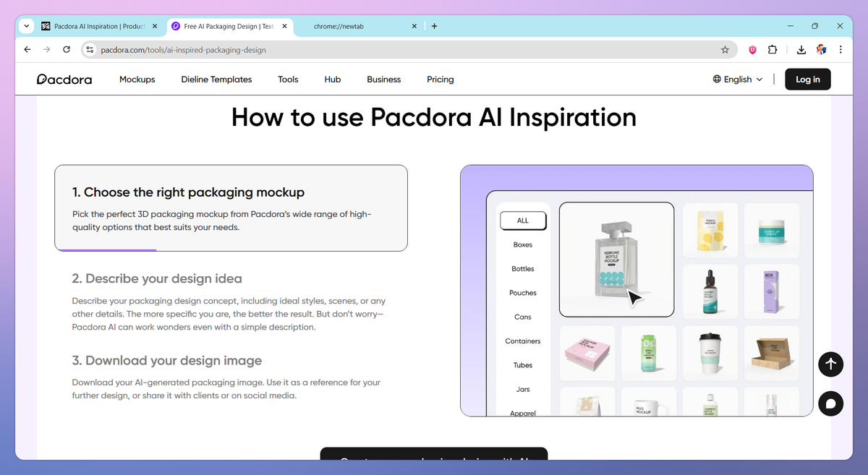Close the Pacdora AI Inspiration tab
Image resolution: width=868 pixels, height=475 pixels.
[155, 26]
